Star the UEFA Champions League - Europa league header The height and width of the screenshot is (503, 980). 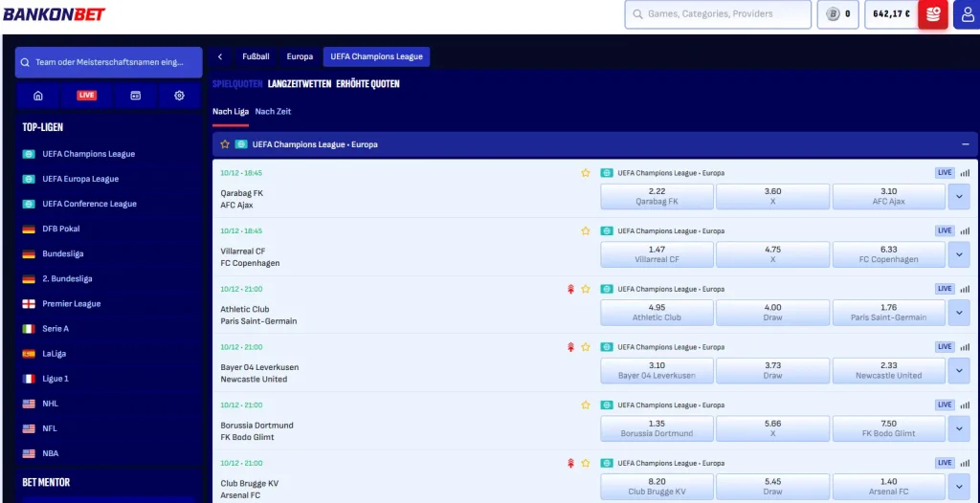225,144
